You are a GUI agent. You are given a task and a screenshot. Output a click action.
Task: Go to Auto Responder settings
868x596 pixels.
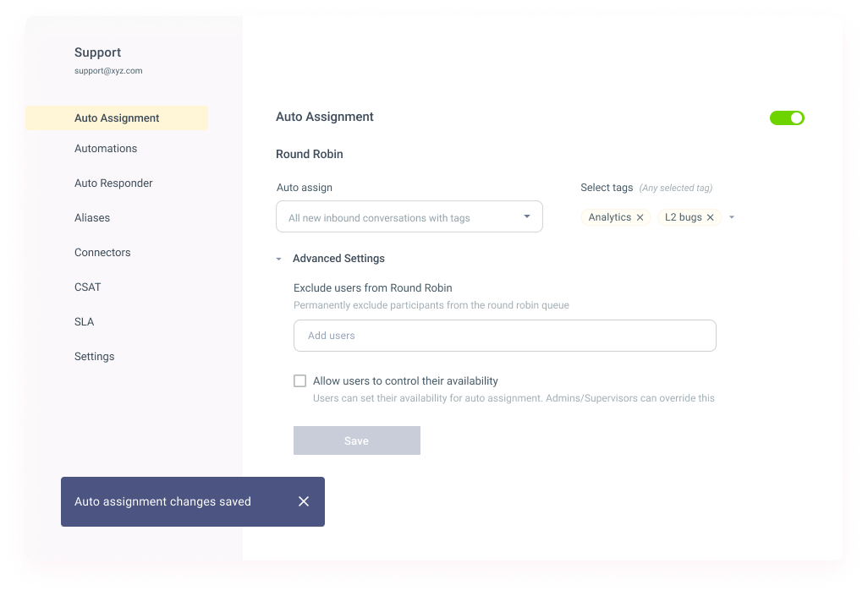113,183
